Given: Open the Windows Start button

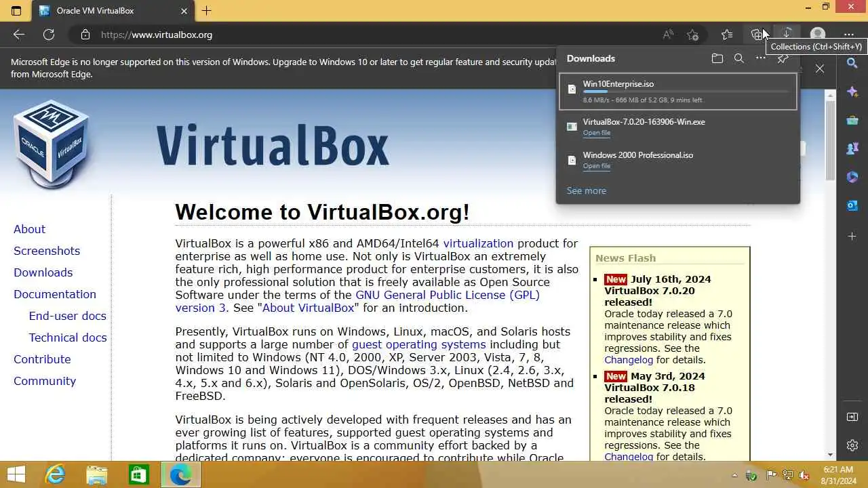Looking at the screenshot, I should (x=16, y=474).
